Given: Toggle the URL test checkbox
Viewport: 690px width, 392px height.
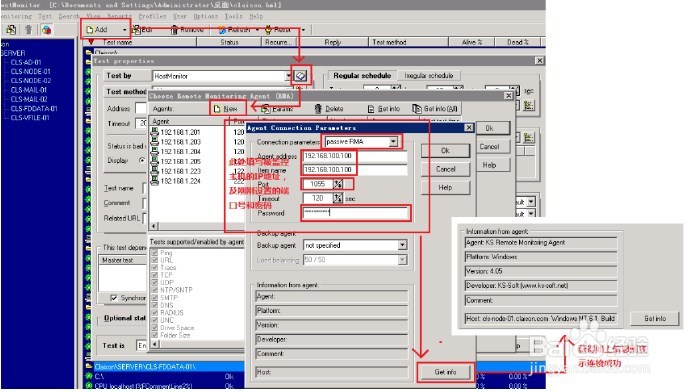Looking at the screenshot, I should (x=154, y=260).
